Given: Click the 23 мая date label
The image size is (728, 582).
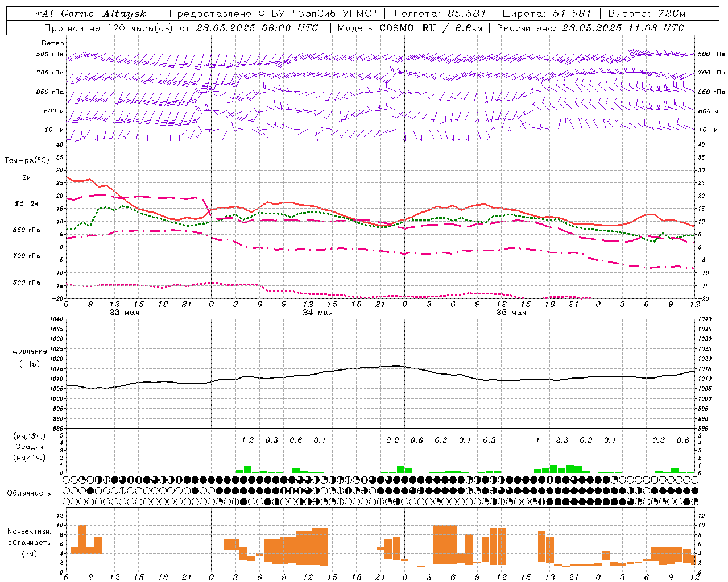Looking at the screenshot, I should (x=124, y=313).
